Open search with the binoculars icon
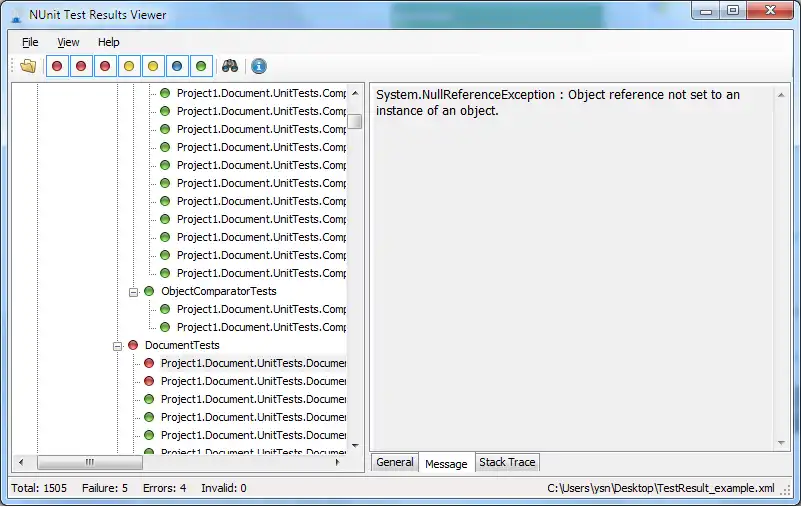 [x=230, y=66]
